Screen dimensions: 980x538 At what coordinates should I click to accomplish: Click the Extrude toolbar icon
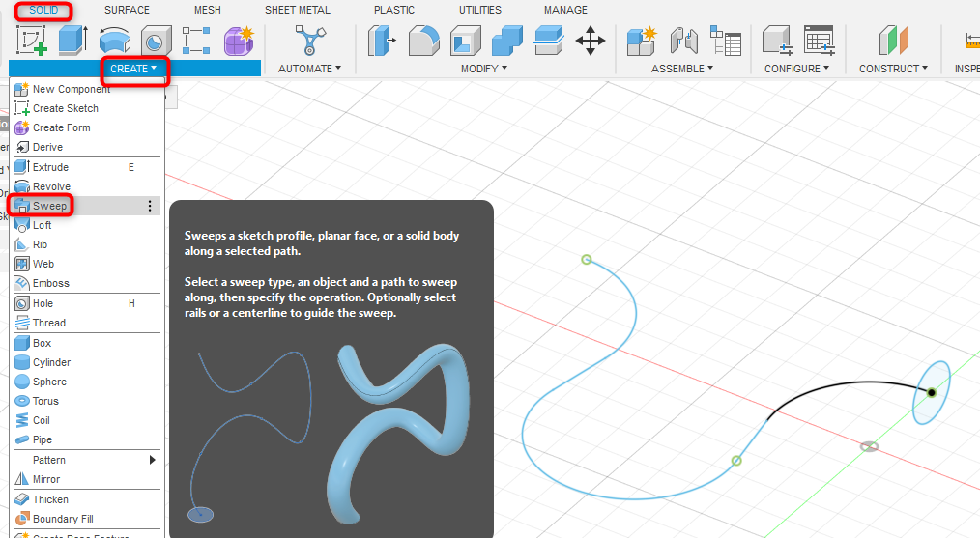tap(73, 41)
